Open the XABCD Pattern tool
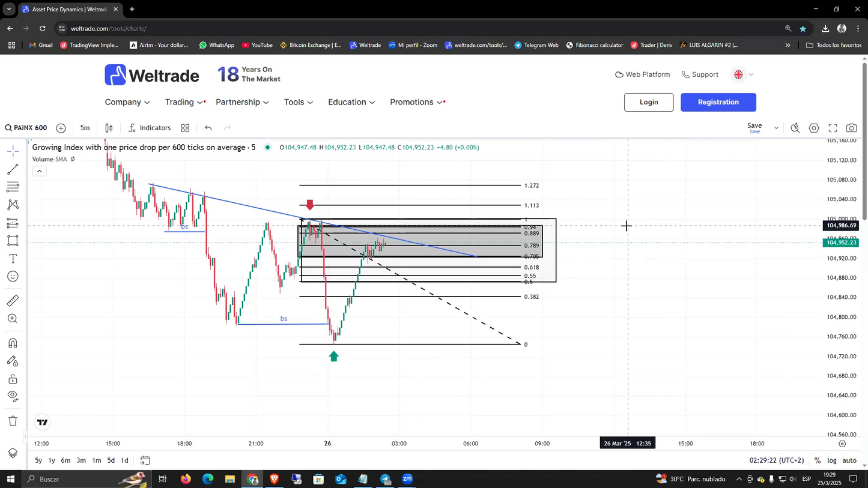Screen dimensions: 868x488 coord(13,205)
